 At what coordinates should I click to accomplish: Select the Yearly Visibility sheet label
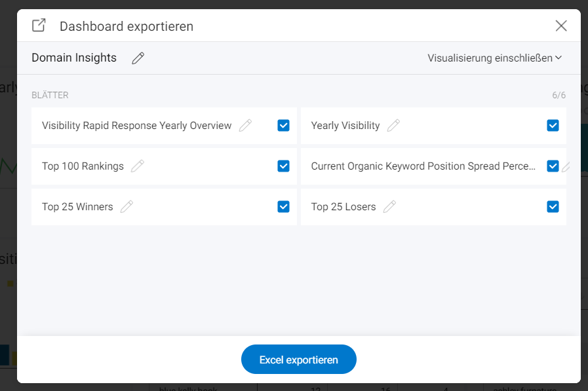coord(345,126)
